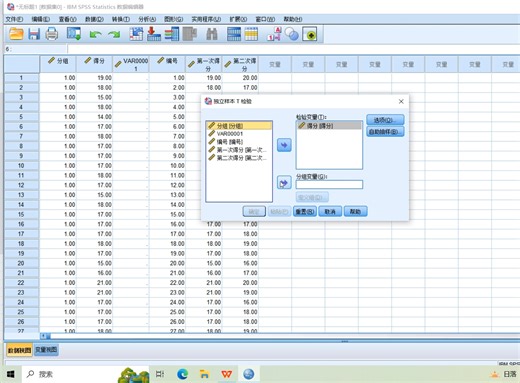Click the cell editor bar above the grid
The width and height of the screenshot is (520, 383).
point(293,49)
